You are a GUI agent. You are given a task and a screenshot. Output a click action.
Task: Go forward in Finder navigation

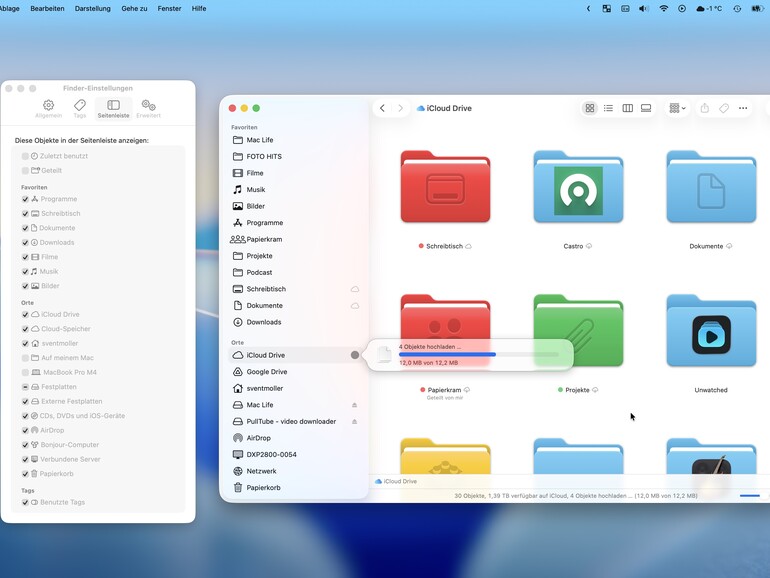[401, 108]
